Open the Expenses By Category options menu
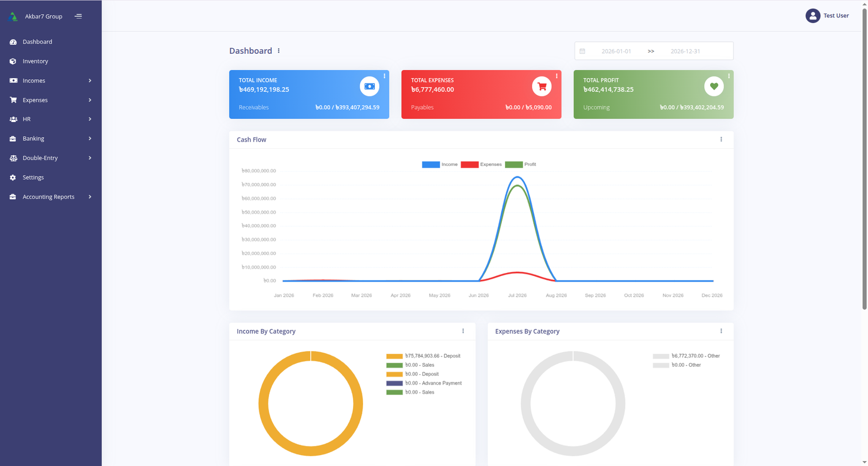 [x=721, y=331]
